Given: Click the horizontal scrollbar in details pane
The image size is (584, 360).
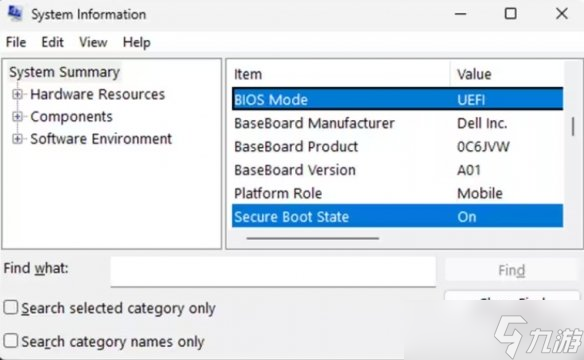Looking at the screenshot, I should point(313,238).
